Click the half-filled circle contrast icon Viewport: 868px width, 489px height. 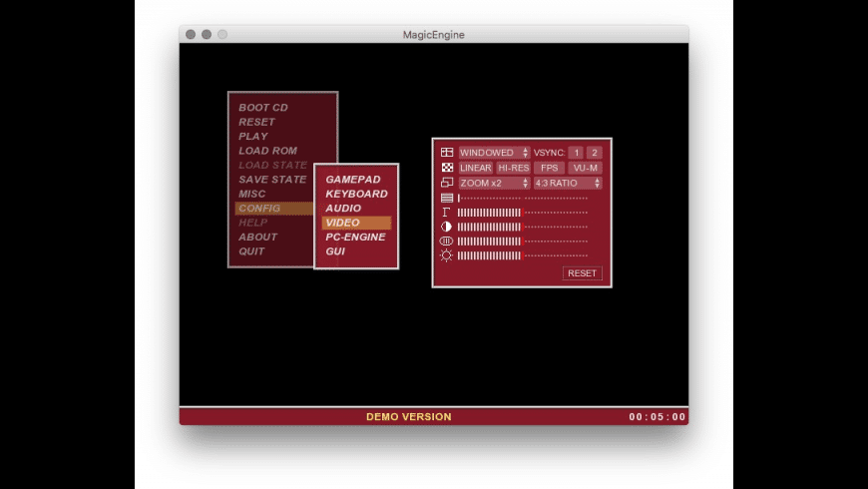pyautogui.click(x=446, y=227)
